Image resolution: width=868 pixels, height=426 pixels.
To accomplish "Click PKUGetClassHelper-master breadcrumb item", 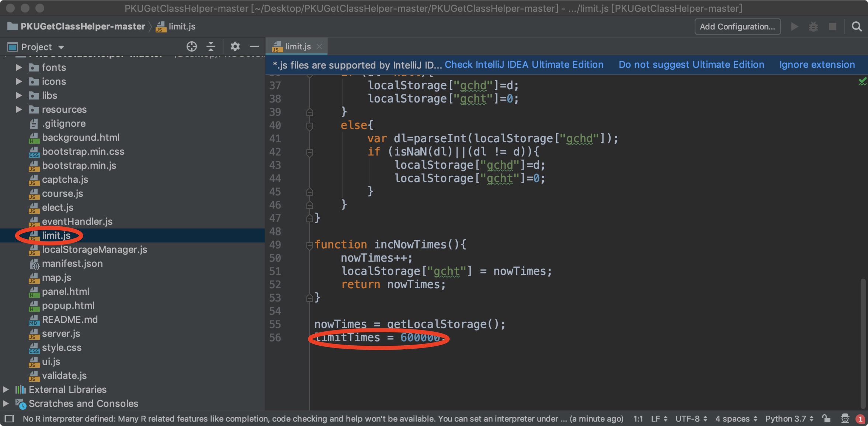I will [83, 27].
